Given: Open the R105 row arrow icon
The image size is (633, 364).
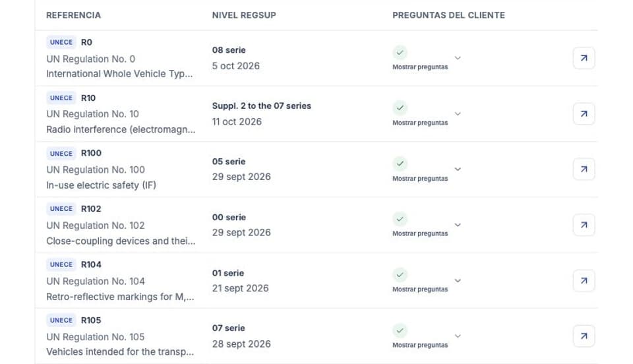Looking at the screenshot, I should [584, 336].
